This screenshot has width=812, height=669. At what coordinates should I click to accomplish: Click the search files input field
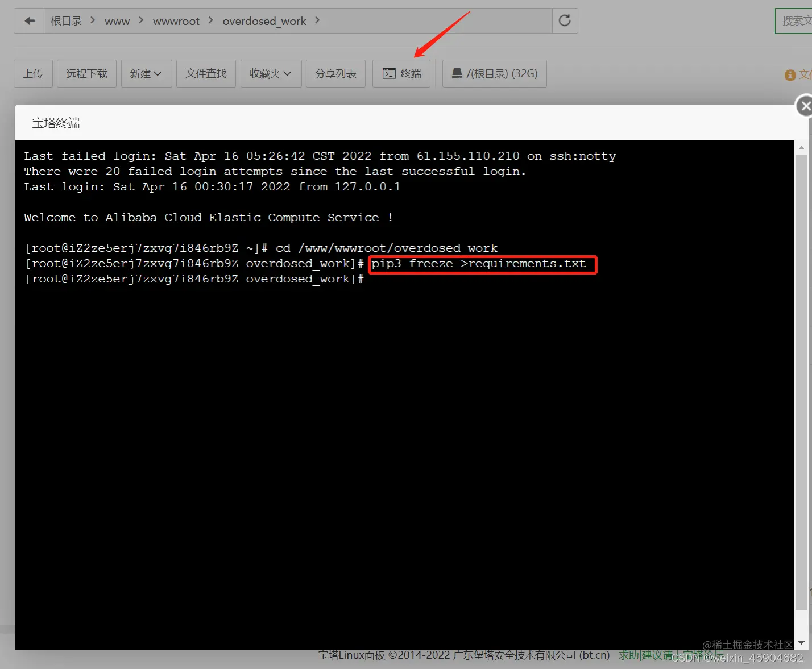[794, 21]
